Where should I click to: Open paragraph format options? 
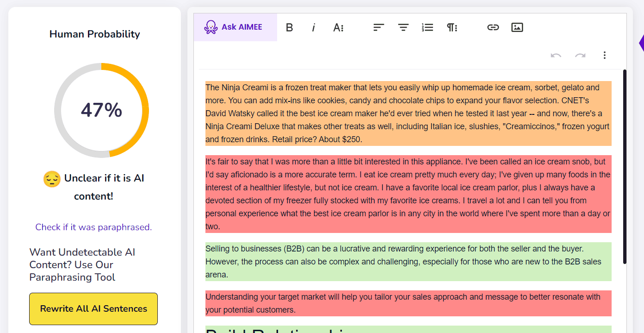452,27
